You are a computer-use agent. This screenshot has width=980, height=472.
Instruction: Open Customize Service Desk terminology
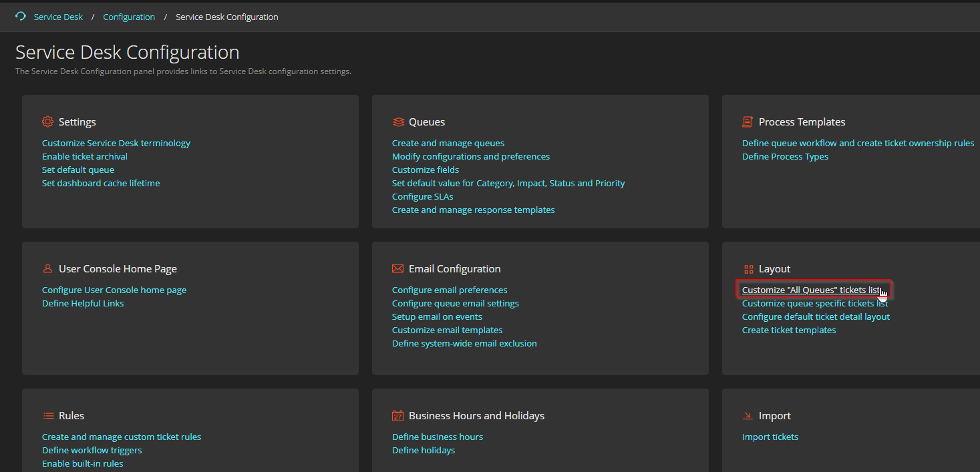pos(116,142)
